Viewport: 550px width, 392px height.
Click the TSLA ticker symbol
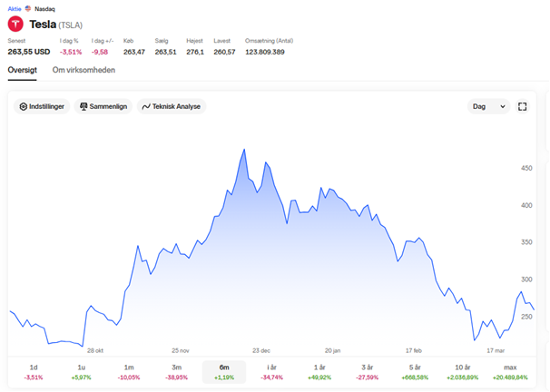click(70, 24)
